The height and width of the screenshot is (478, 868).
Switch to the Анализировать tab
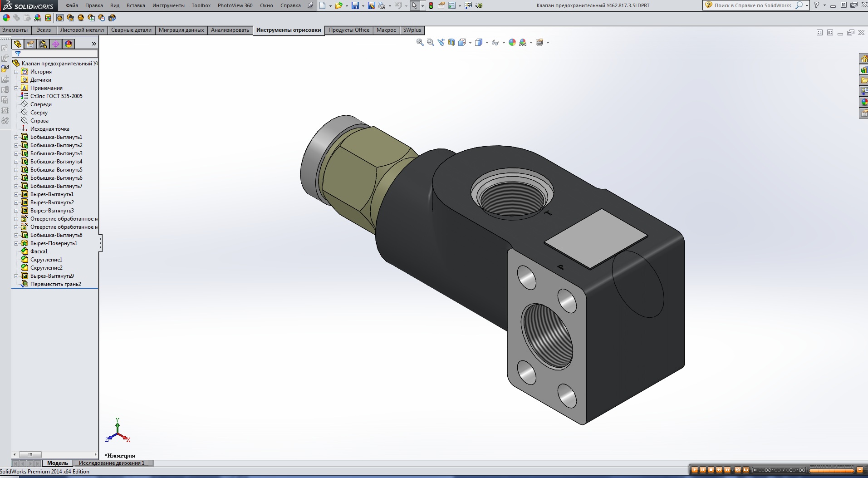tap(230, 30)
